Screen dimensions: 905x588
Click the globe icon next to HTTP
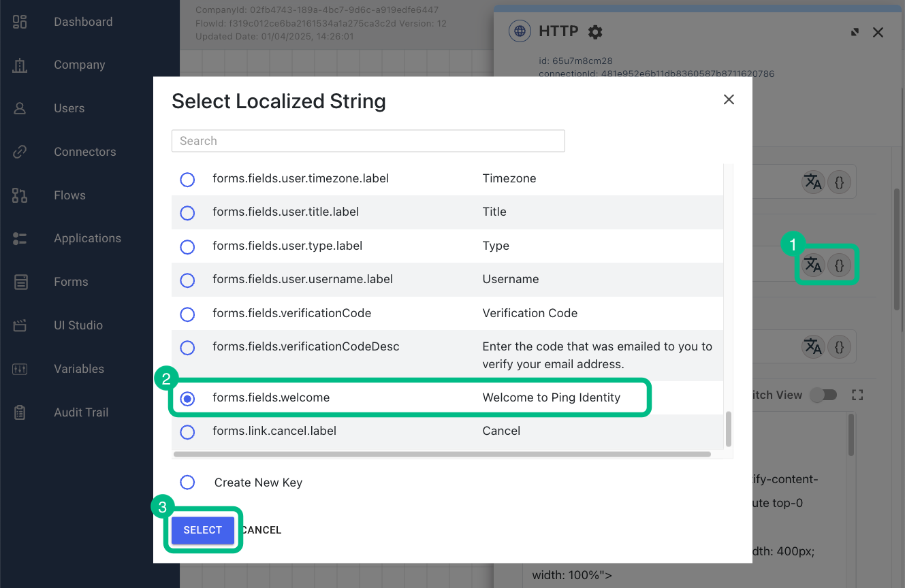tap(520, 31)
